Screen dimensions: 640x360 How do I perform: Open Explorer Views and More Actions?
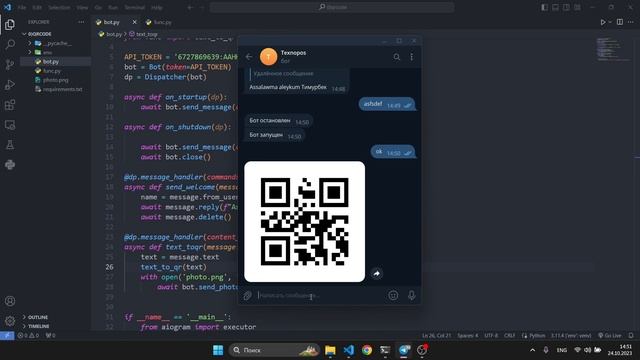pyautogui.click(x=81, y=22)
